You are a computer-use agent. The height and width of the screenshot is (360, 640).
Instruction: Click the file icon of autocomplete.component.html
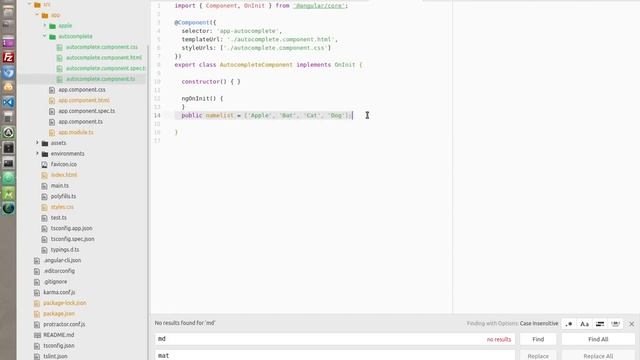coord(60,58)
